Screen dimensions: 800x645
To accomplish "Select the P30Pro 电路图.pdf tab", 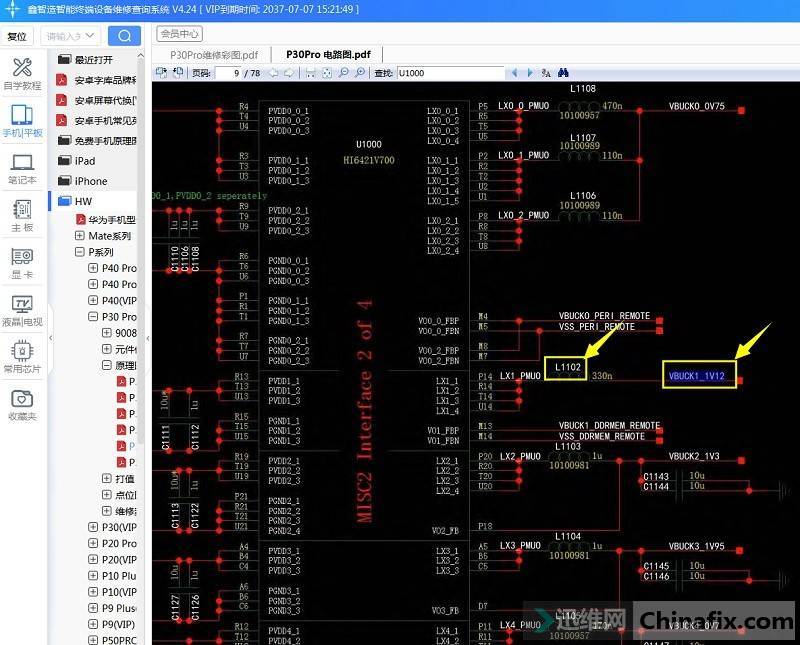I will click(327, 55).
